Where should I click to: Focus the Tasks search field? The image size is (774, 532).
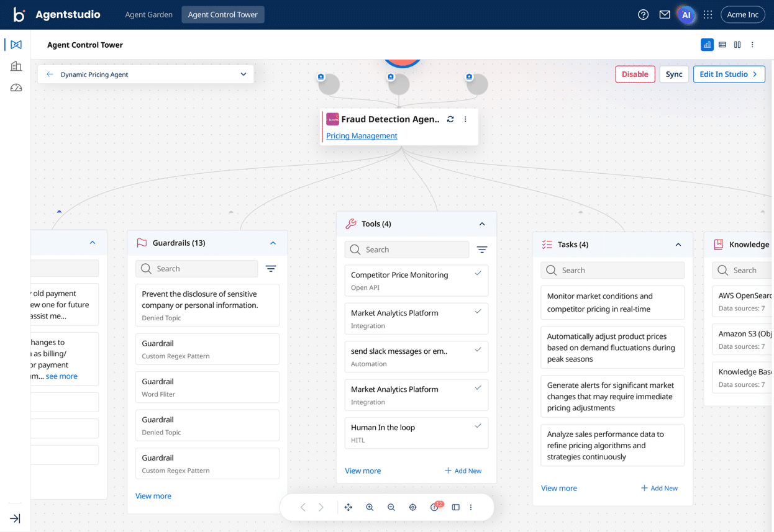pos(612,270)
